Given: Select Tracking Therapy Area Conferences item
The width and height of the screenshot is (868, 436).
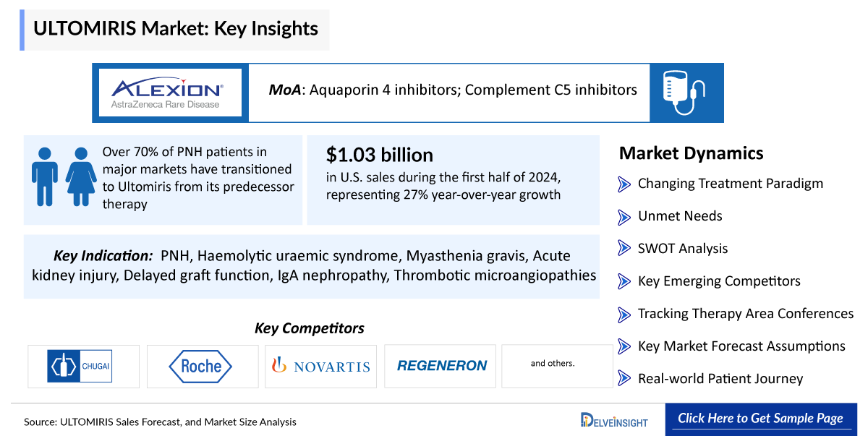Looking at the screenshot, I should (745, 314).
